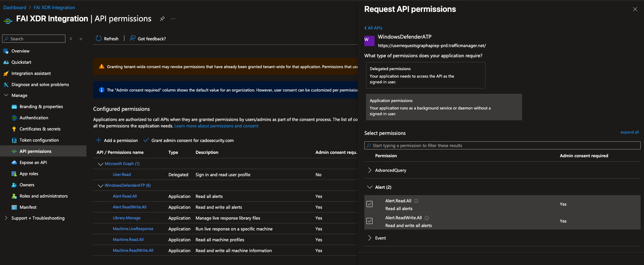
Task: Click the Roles and administrators icon
Action: (14, 196)
